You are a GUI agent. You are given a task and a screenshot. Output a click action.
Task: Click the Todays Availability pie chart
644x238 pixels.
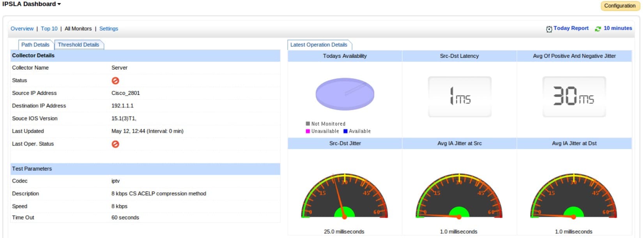click(345, 94)
